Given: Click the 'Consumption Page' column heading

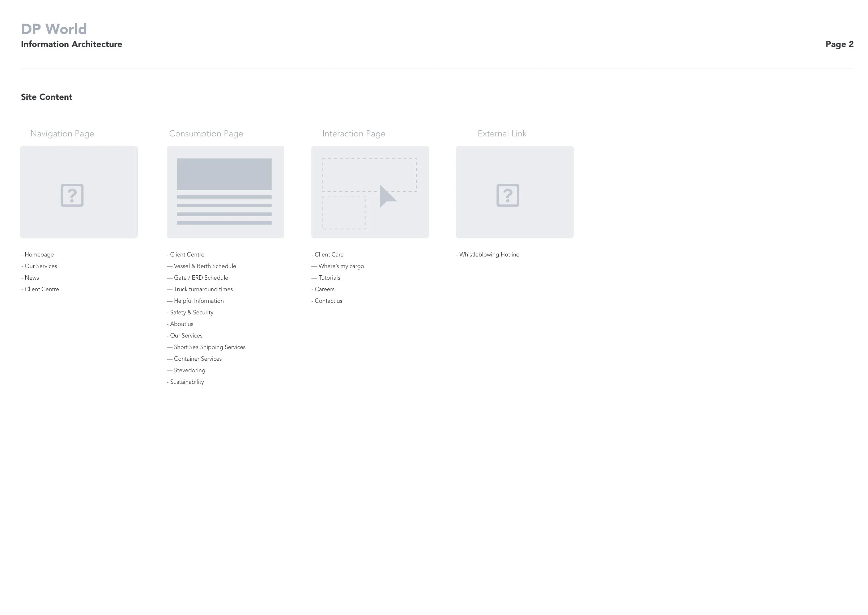Looking at the screenshot, I should (206, 134).
